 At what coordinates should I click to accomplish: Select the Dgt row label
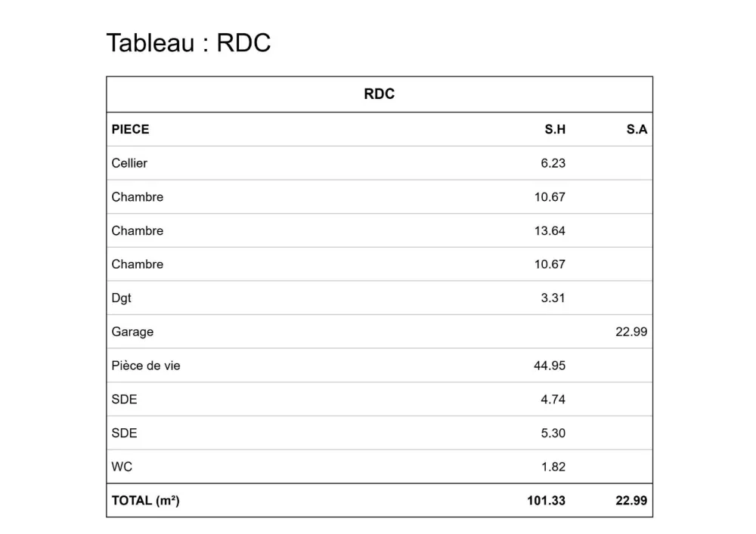121,298
